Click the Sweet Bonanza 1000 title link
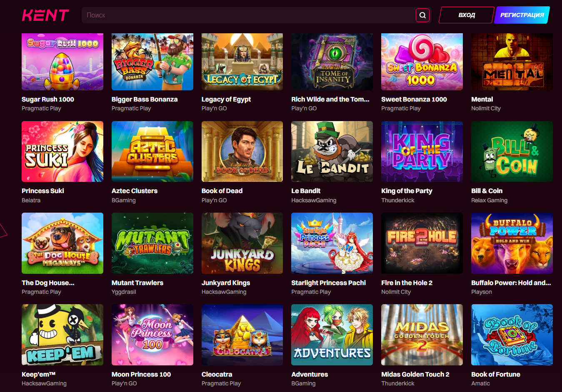This screenshot has height=392, width=562. pyautogui.click(x=414, y=99)
